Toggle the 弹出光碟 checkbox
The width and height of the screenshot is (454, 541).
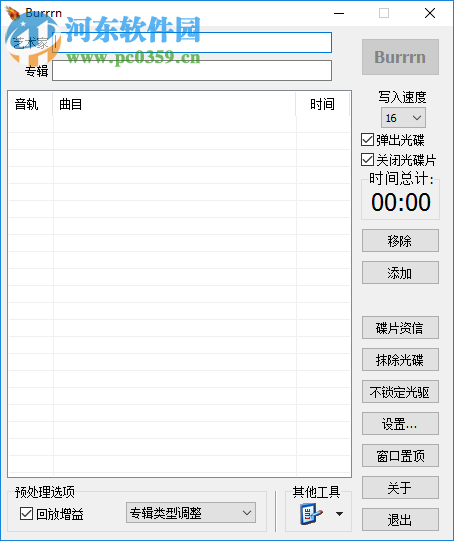coord(367,140)
